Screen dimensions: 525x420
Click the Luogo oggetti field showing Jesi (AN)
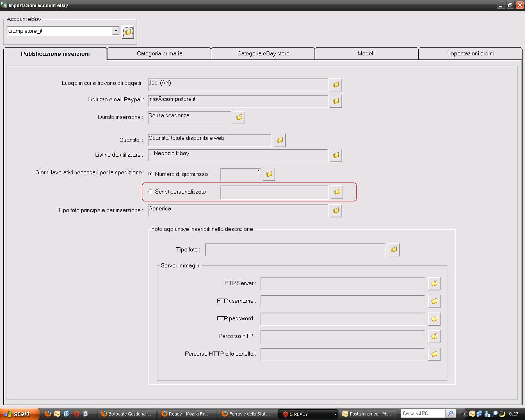tap(238, 84)
